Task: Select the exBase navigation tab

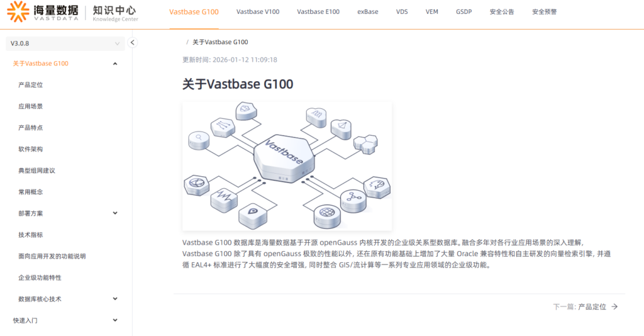Action: coord(367,12)
